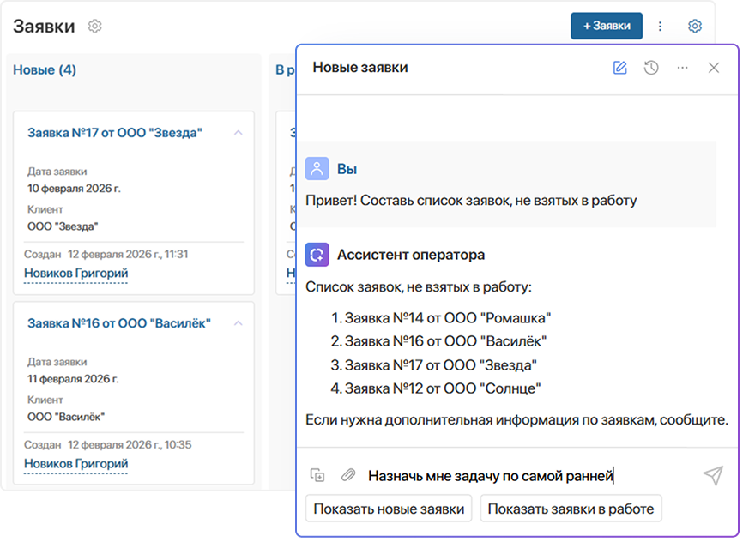This screenshot has width=755, height=560.
Task: Send the message with paper plane icon
Action: click(x=713, y=475)
